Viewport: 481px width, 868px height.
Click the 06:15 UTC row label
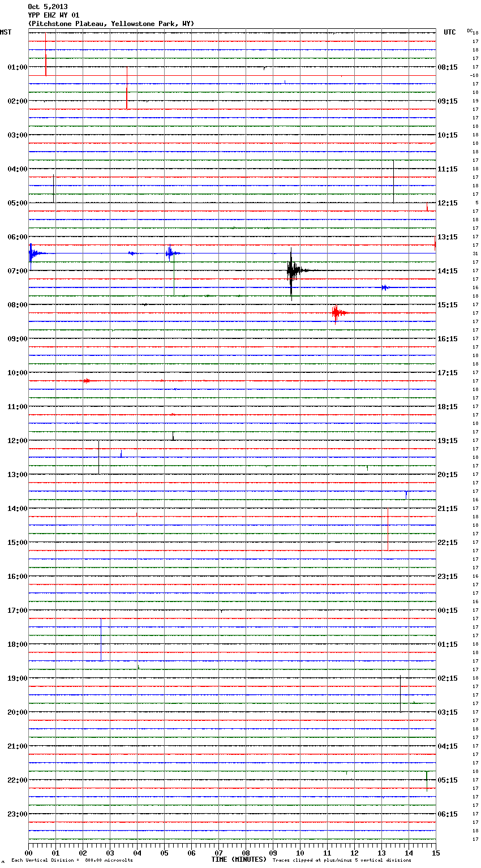coord(448,814)
